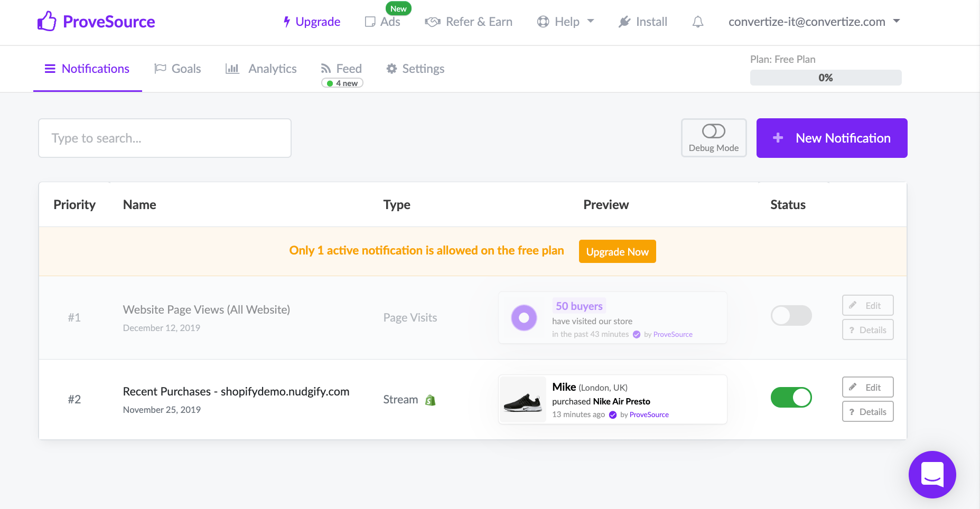
Task: Click the verified checkmark in Page Views preview
Action: [x=637, y=334]
